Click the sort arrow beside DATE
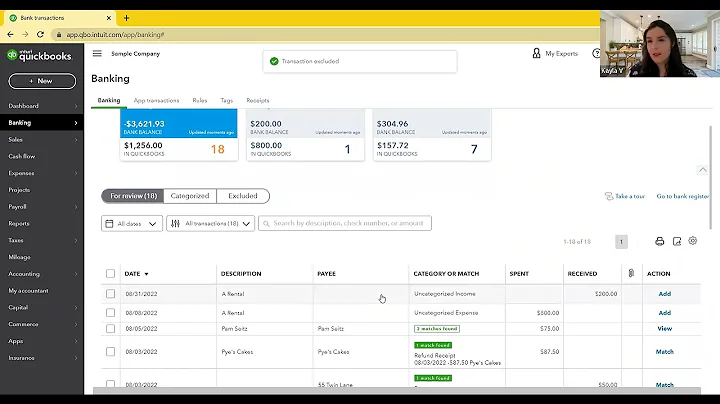 (x=146, y=274)
